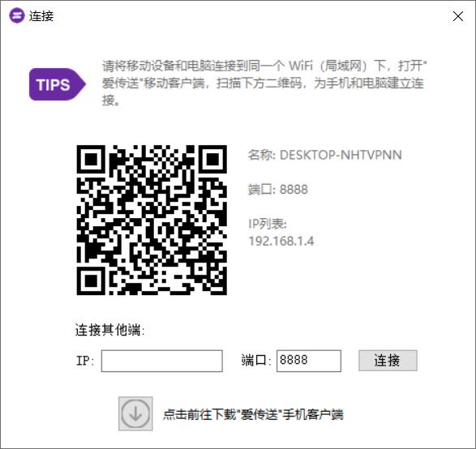476x449 pixels.
Task: Focus the 端口 input field showing 8888
Action: click(x=309, y=361)
